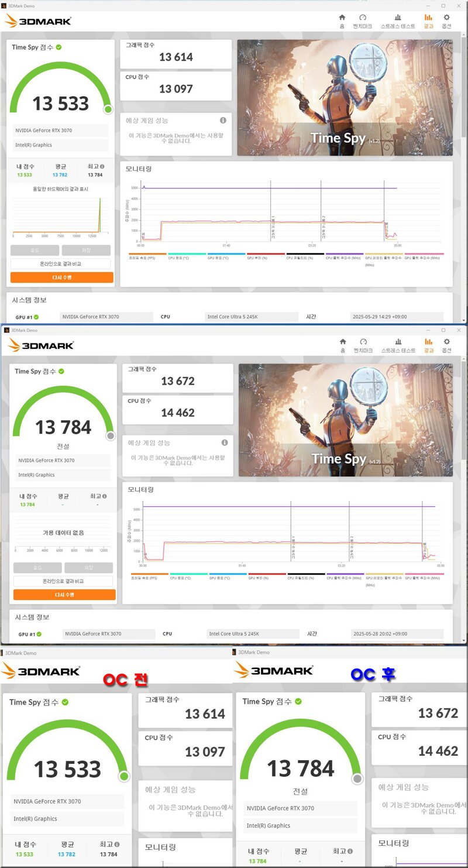Screen dimensions: 468x868
Task: Click the info icon on 예상 게임 성능 in second window
Action: click(x=225, y=443)
